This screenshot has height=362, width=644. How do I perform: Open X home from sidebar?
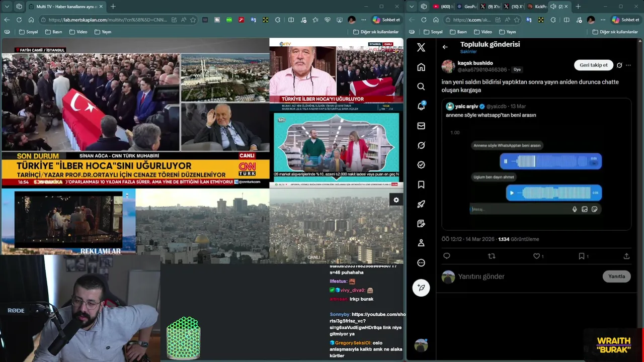point(421,67)
